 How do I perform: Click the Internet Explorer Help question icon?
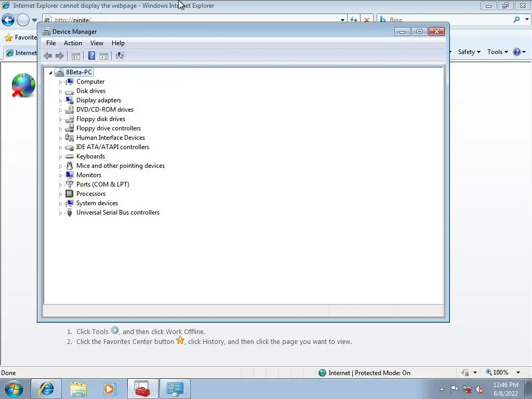coord(516,52)
